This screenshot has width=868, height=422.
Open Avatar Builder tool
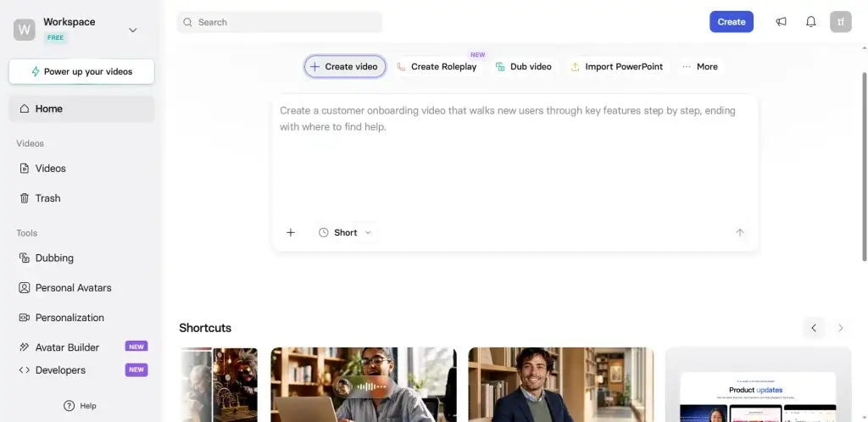click(81, 347)
